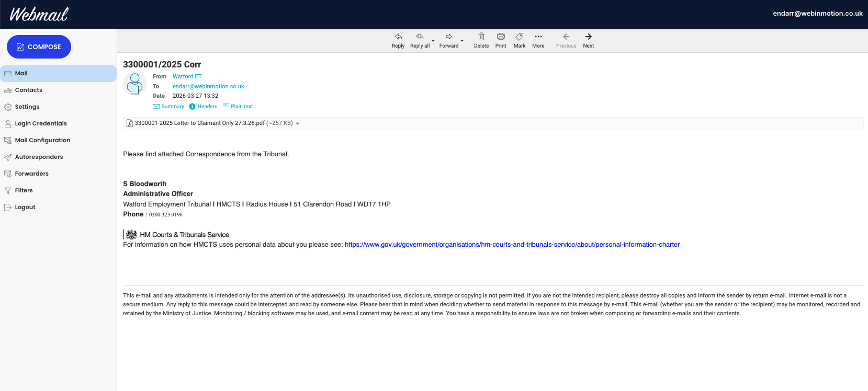Click the account email endarr@webinmotion.co.uk in header

[817, 14]
